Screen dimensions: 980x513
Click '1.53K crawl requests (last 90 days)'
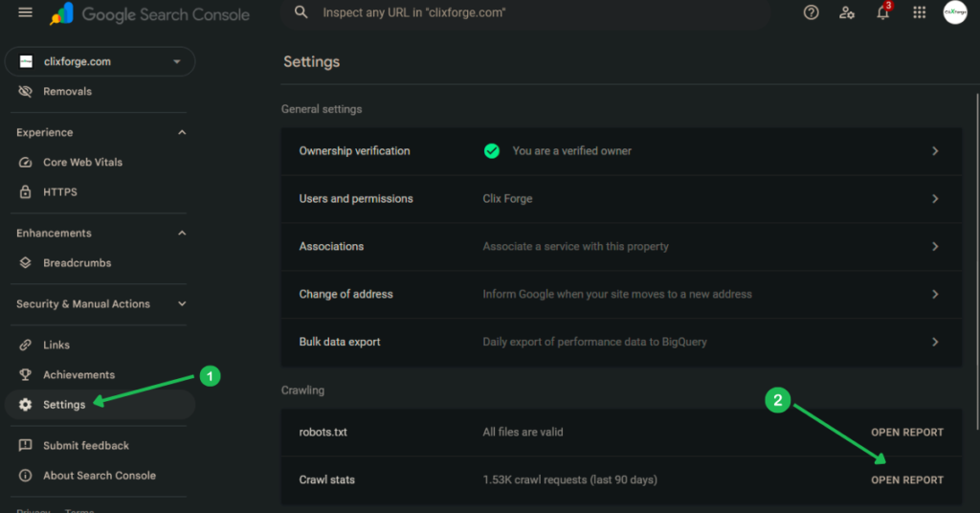click(x=570, y=480)
